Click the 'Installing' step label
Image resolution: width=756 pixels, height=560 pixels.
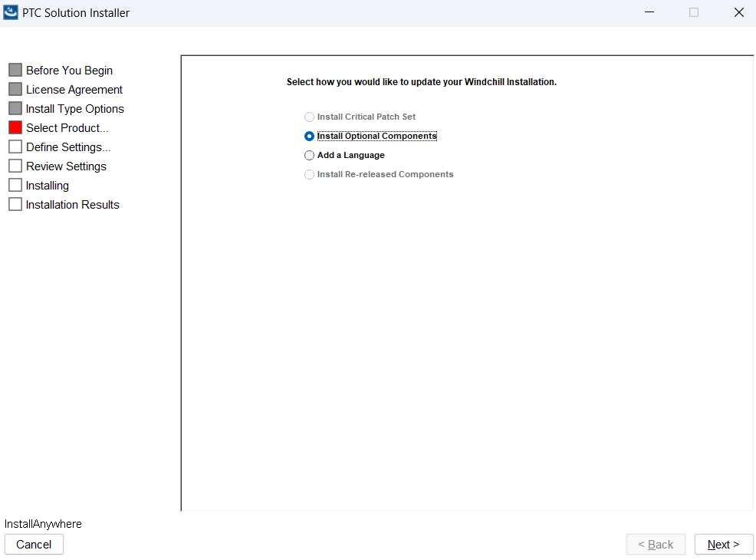tap(48, 186)
